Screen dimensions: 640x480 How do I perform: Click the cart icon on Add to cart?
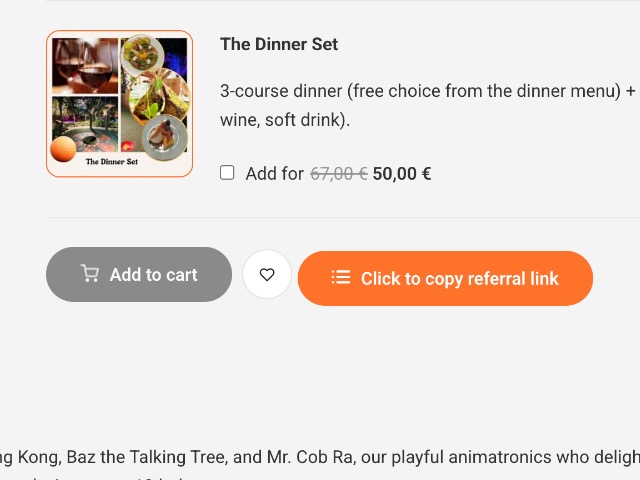[90, 274]
